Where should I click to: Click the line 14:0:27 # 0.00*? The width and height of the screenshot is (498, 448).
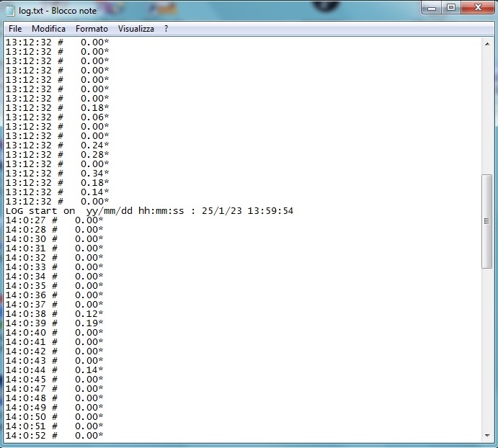54,220
